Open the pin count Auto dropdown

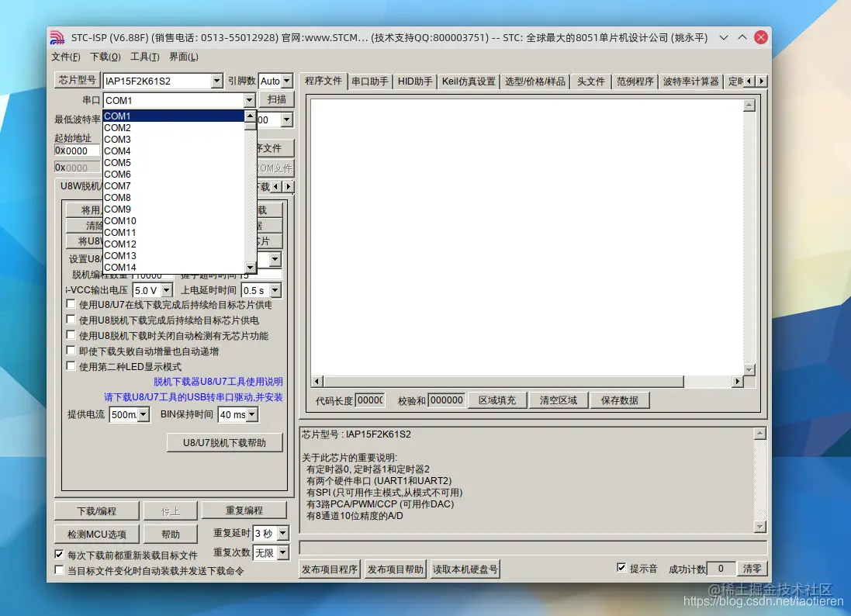click(287, 81)
